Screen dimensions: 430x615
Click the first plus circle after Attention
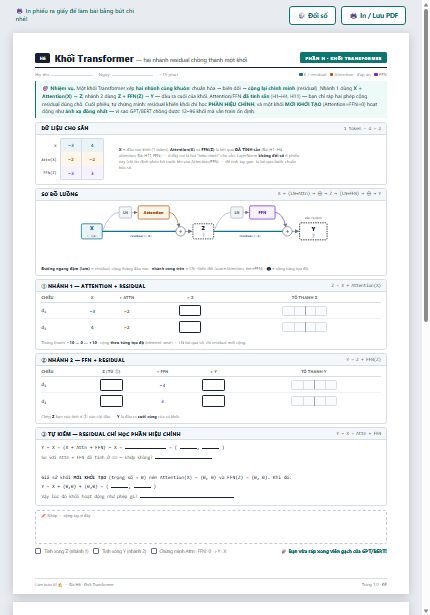tap(180, 231)
